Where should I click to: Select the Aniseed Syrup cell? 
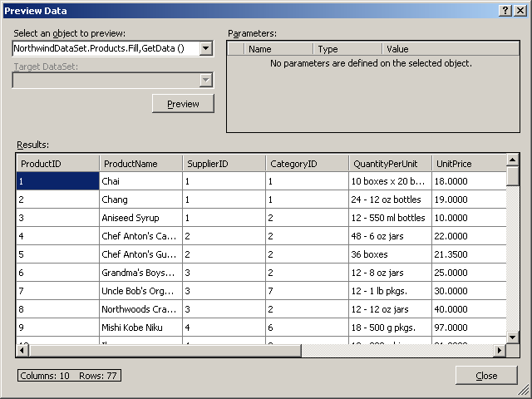coord(140,218)
